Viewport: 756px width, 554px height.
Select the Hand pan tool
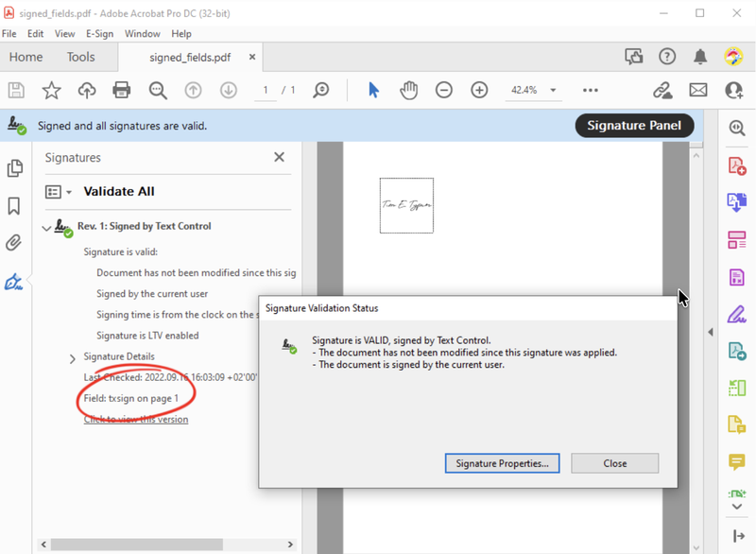[x=408, y=90]
